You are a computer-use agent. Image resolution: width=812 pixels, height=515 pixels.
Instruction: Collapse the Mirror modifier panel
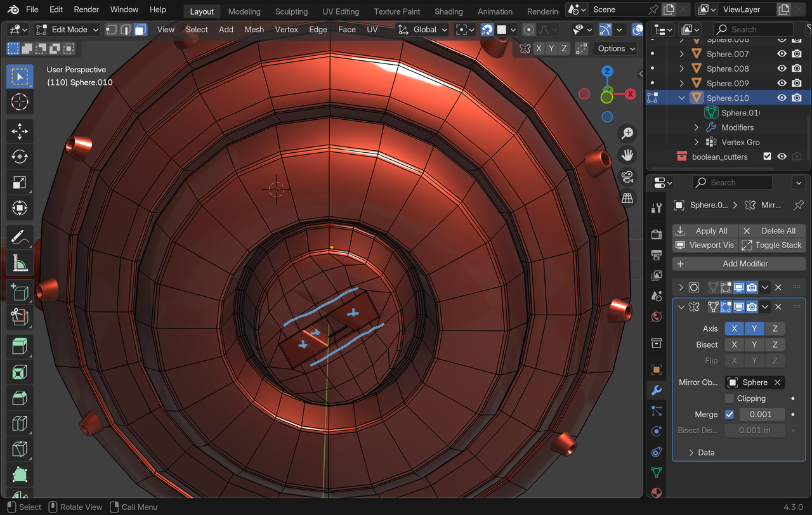click(x=681, y=306)
